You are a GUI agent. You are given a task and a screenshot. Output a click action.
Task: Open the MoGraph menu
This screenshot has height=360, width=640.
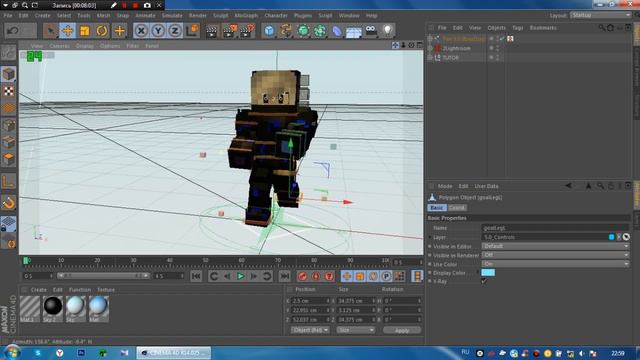[x=246, y=16]
